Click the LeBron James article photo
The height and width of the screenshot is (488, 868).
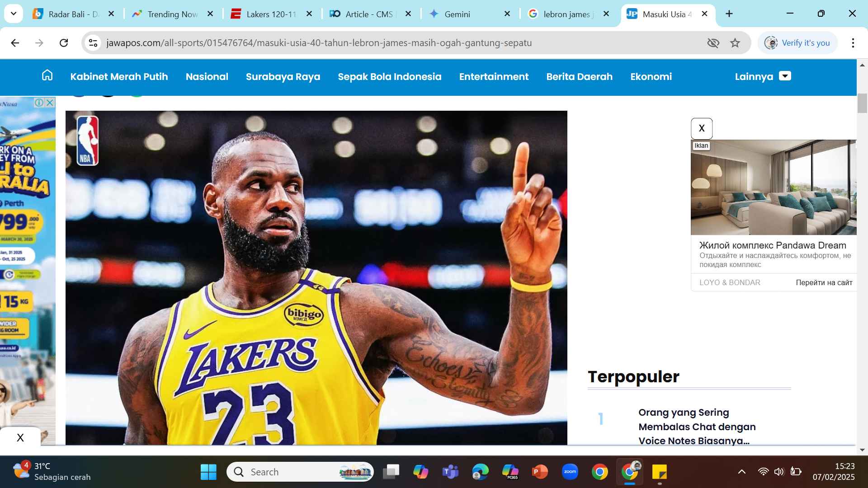point(316,277)
